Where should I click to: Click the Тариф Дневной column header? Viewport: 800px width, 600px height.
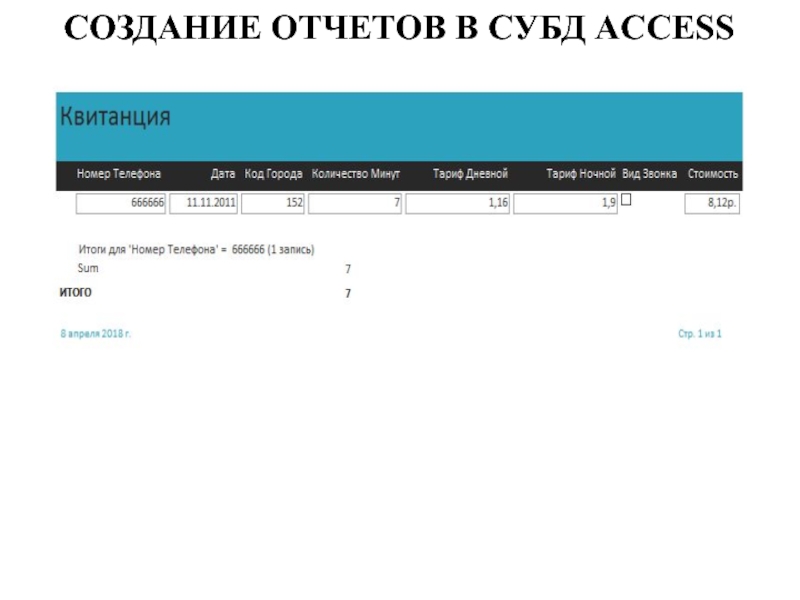(470, 174)
